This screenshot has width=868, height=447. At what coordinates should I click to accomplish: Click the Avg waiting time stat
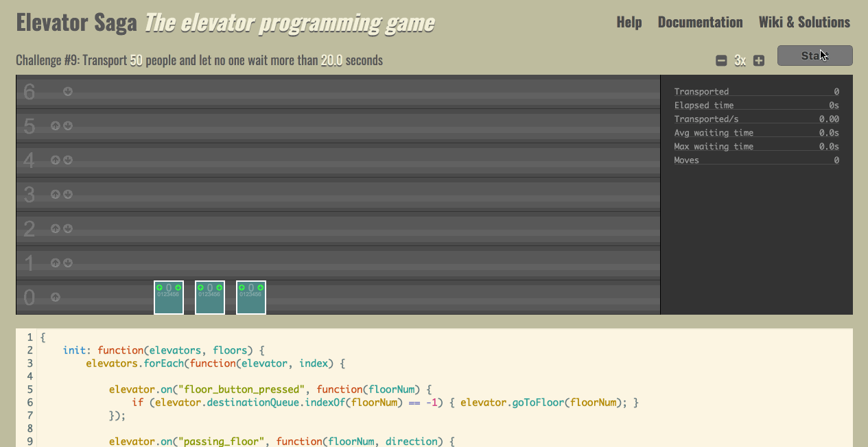coord(757,132)
